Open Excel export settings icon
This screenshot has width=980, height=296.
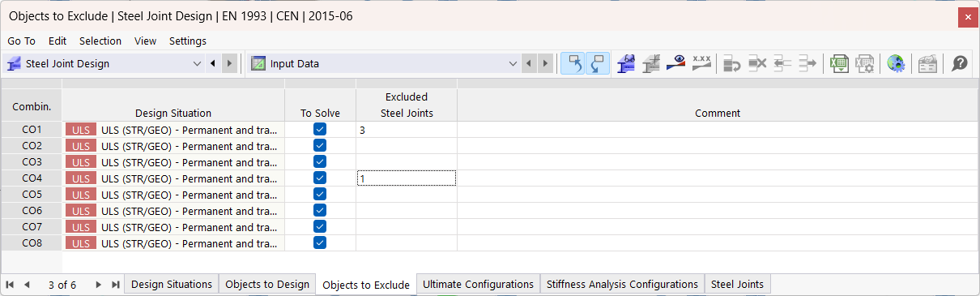point(865,63)
